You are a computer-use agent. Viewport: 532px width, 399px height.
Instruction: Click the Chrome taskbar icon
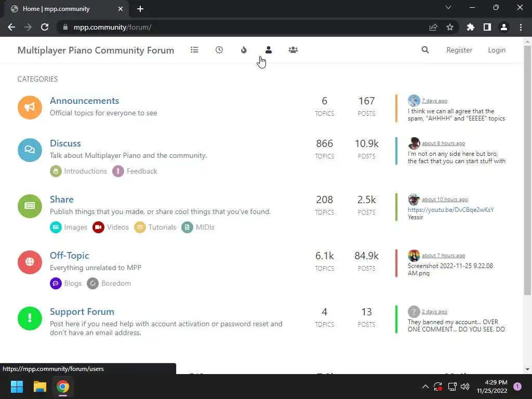point(63,387)
